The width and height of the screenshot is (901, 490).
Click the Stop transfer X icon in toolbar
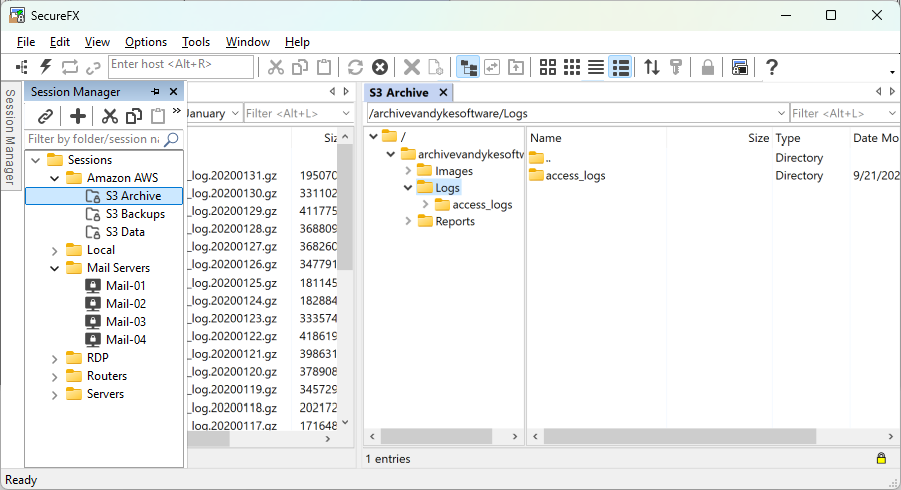380,67
